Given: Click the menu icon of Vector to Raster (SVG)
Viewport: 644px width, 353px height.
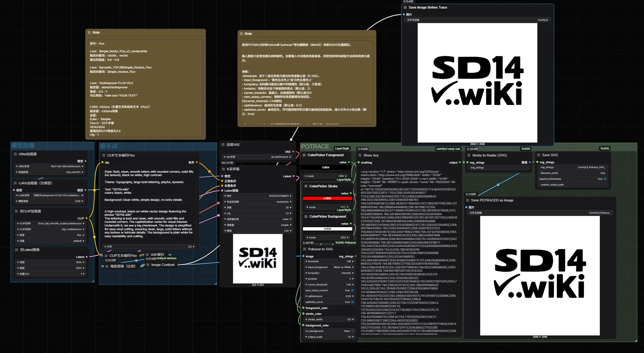Looking at the screenshot, I should pyautogui.click(x=469, y=155).
